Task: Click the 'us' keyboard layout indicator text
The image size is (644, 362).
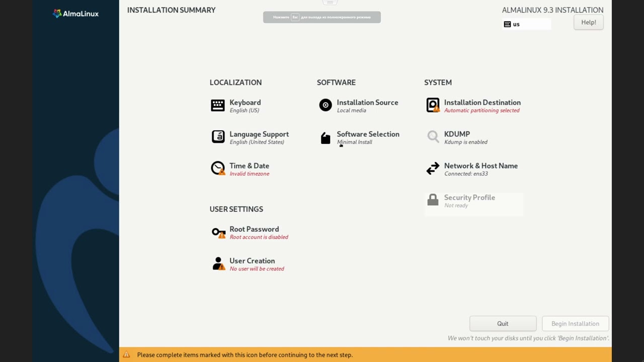Action: click(x=516, y=24)
